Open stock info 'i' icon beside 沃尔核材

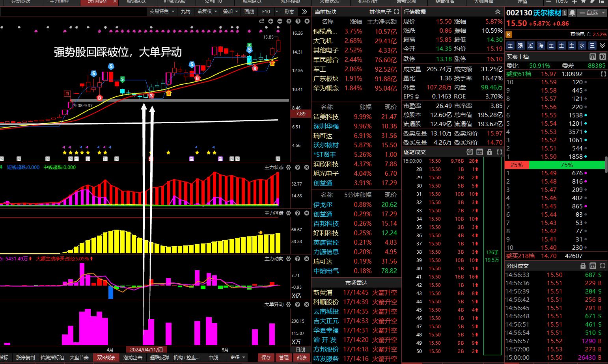pos(565,13)
